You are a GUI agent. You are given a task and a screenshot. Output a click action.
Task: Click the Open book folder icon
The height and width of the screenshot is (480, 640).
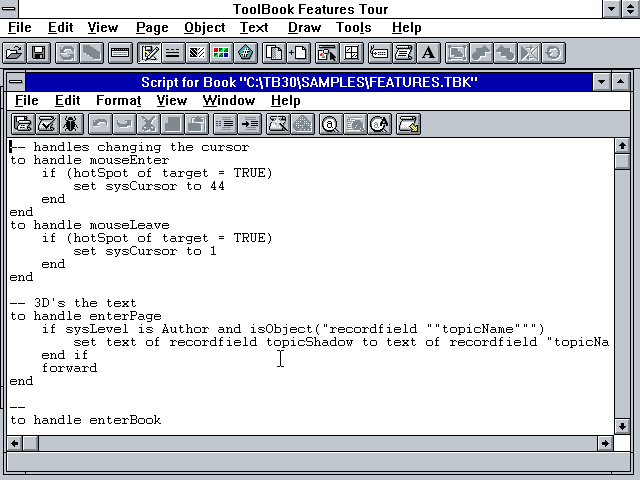point(14,52)
